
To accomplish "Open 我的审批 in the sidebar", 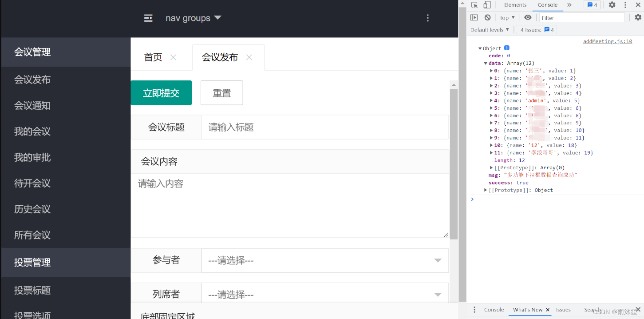I will click(x=32, y=157).
